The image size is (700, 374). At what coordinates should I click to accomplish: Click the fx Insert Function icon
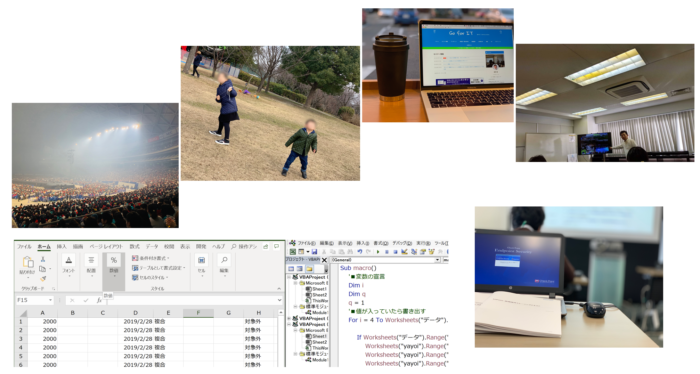point(99,300)
